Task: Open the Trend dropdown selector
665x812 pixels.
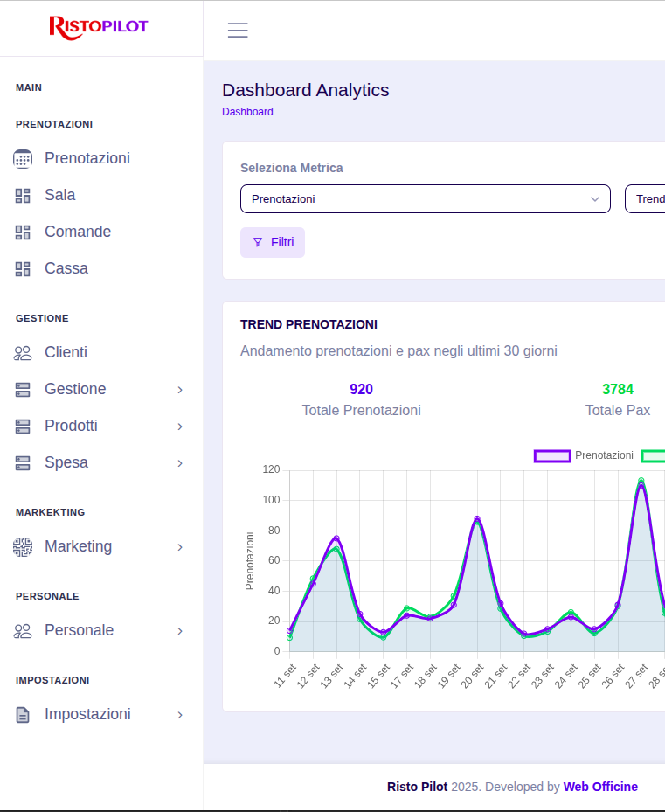Action: pos(645,198)
